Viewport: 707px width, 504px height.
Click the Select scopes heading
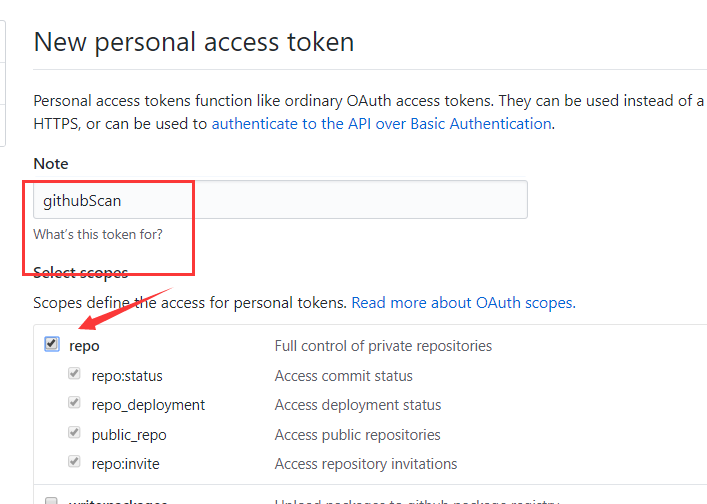click(80, 272)
